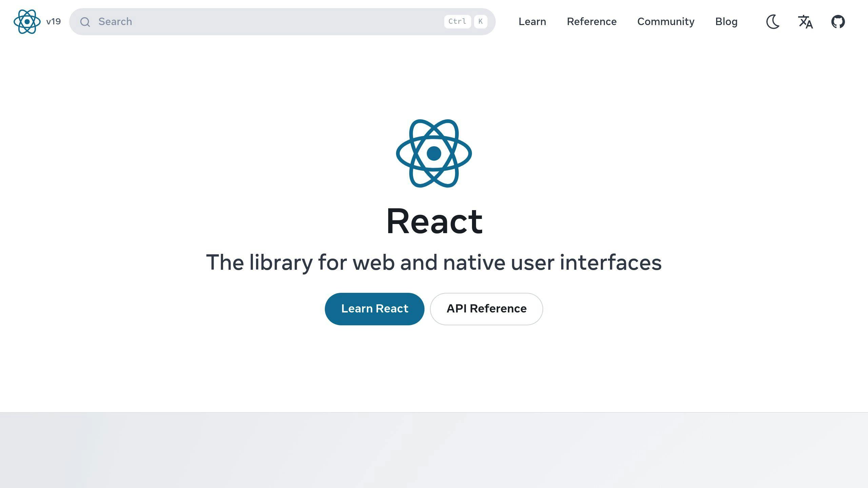868x488 pixels.
Task: Select the Blog menu item
Action: tap(726, 21)
